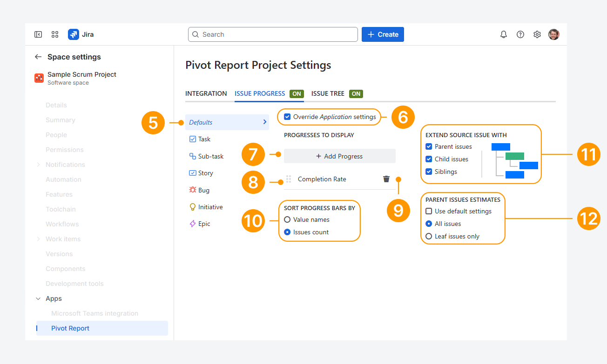Grab the Completion Rate drag handle
The image size is (607, 364).
[x=289, y=179]
